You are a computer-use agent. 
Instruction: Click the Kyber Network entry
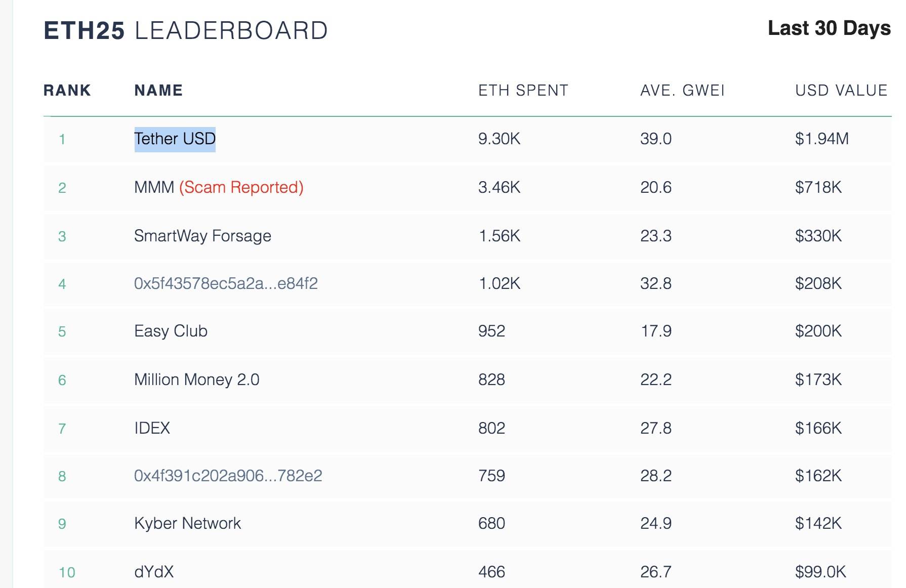click(187, 523)
